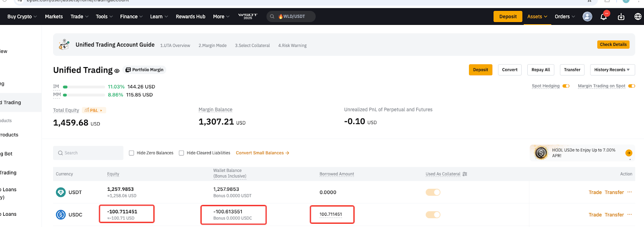Click the currency Search input field
This screenshot has width=644, height=227.
[x=89, y=153]
